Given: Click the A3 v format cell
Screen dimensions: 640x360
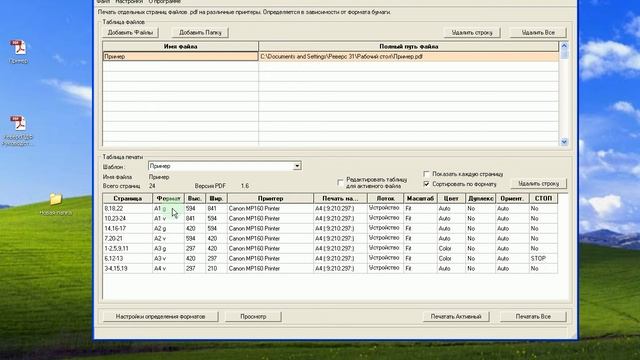Looking at the screenshot, I should [169, 258].
